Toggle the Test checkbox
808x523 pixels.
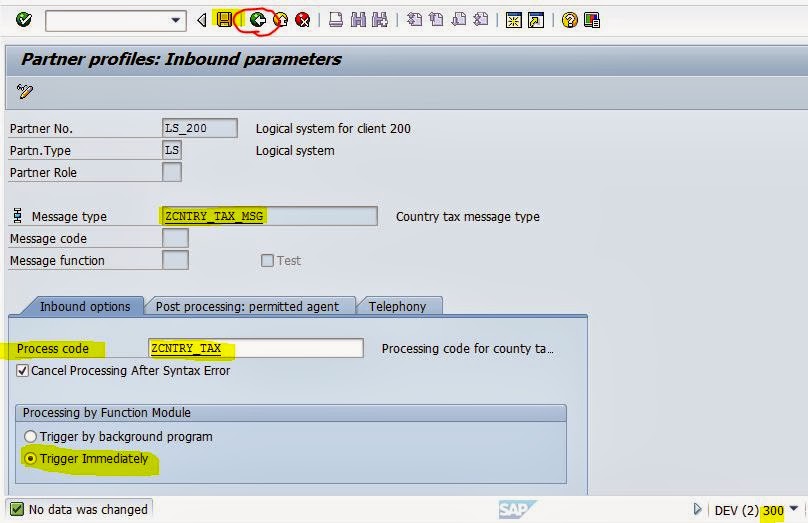pos(267,261)
